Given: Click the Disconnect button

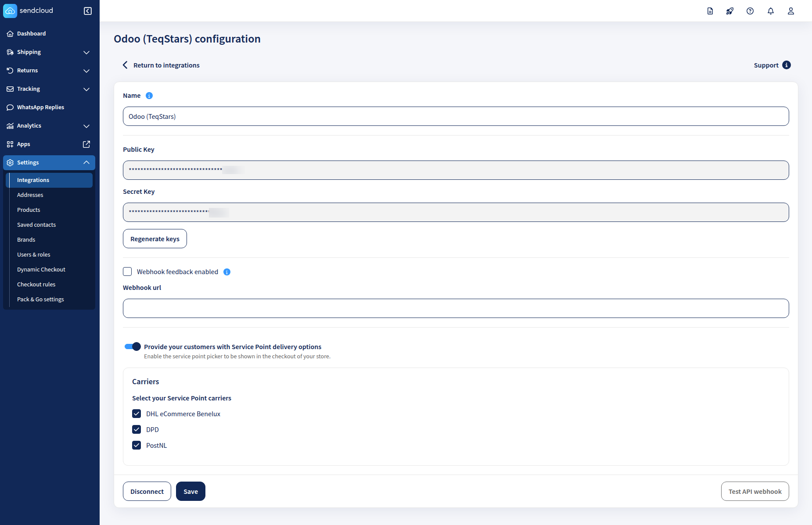Looking at the screenshot, I should (x=147, y=491).
